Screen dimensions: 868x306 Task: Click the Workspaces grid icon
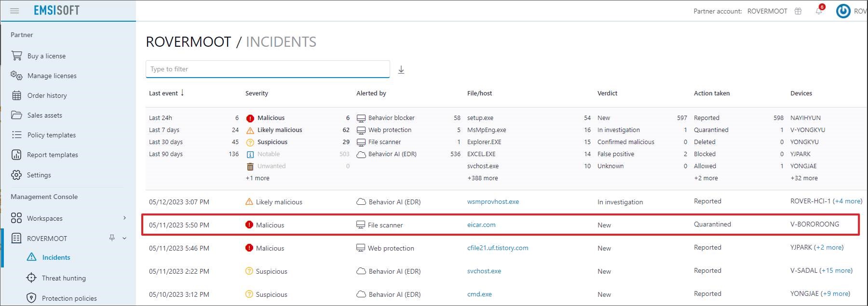[x=16, y=218]
